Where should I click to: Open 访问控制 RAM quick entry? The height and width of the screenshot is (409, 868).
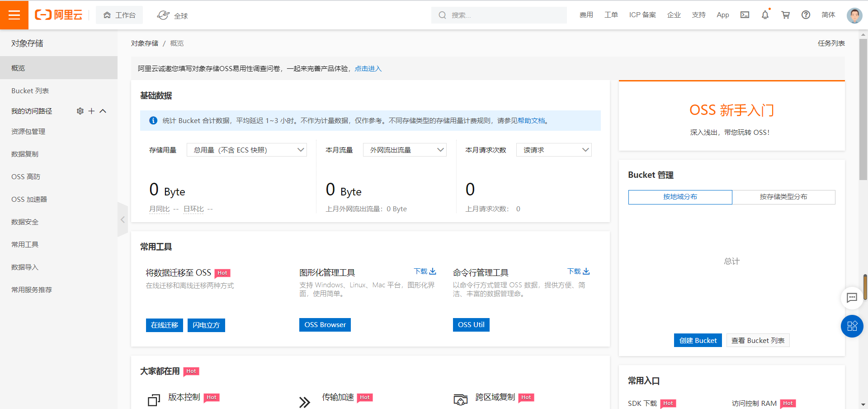pyautogui.click(x=755, y=403)
